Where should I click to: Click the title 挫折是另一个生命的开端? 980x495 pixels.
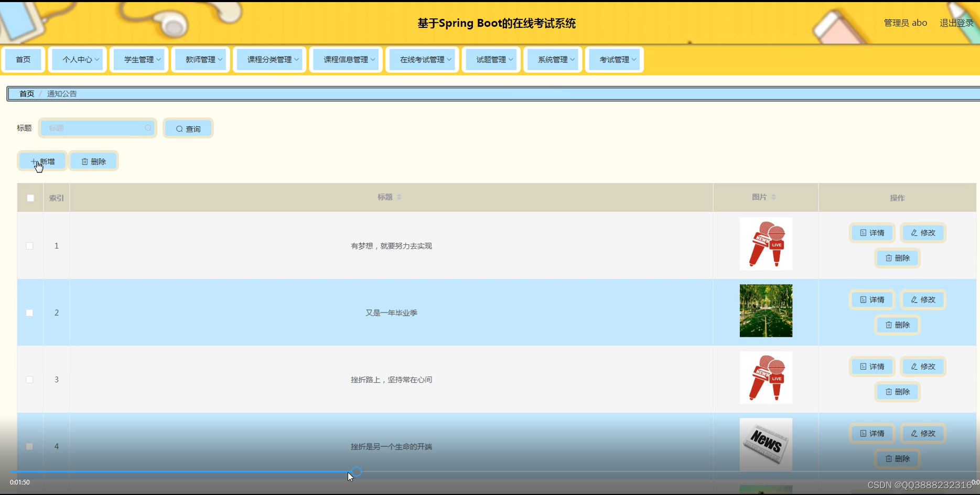coord(391,446)
